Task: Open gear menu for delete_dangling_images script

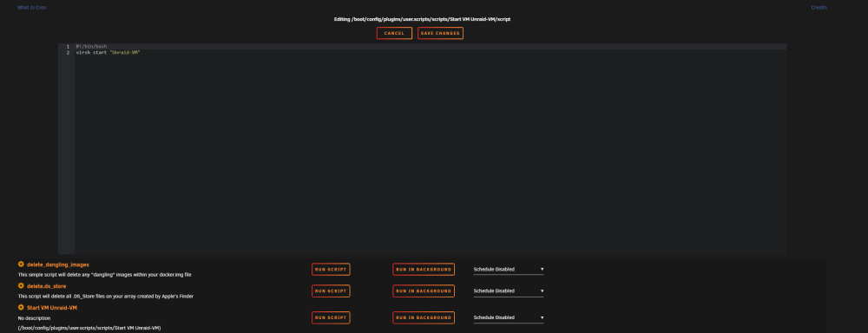Action: (x=21, y=264)
